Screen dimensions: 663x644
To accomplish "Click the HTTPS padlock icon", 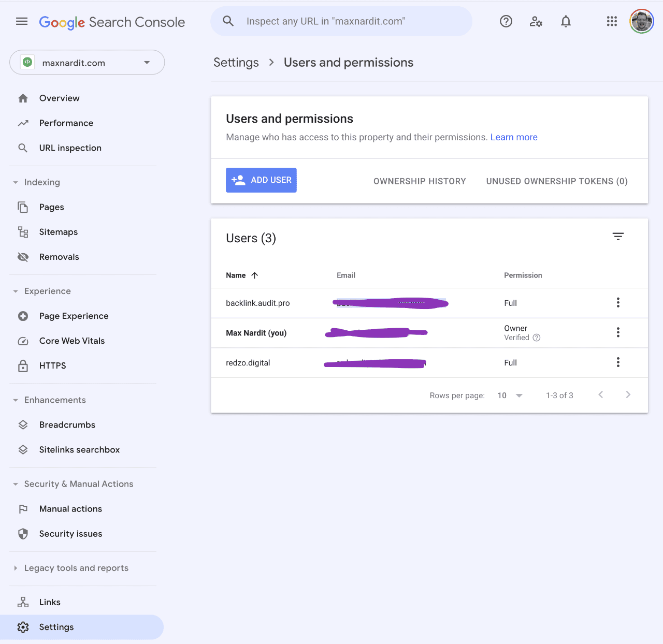I will coord(23,365).
